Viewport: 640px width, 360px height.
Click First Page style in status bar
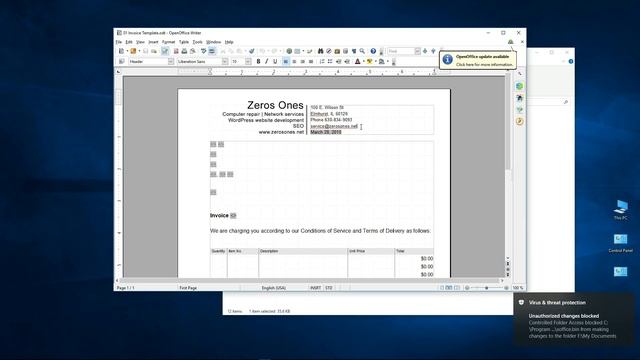188,288
